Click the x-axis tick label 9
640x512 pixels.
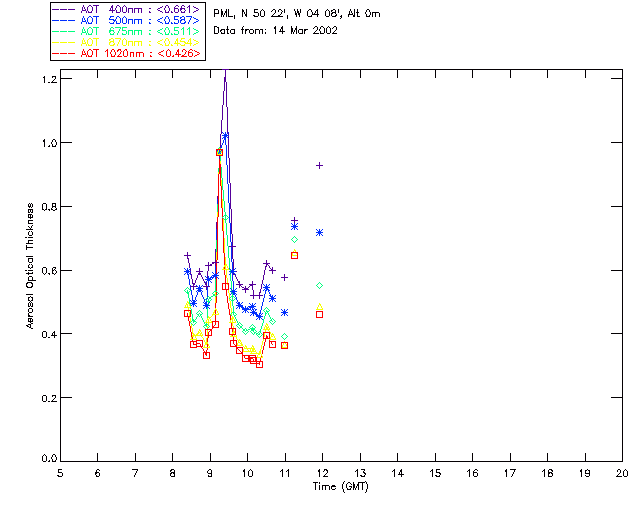pos(210,473)
